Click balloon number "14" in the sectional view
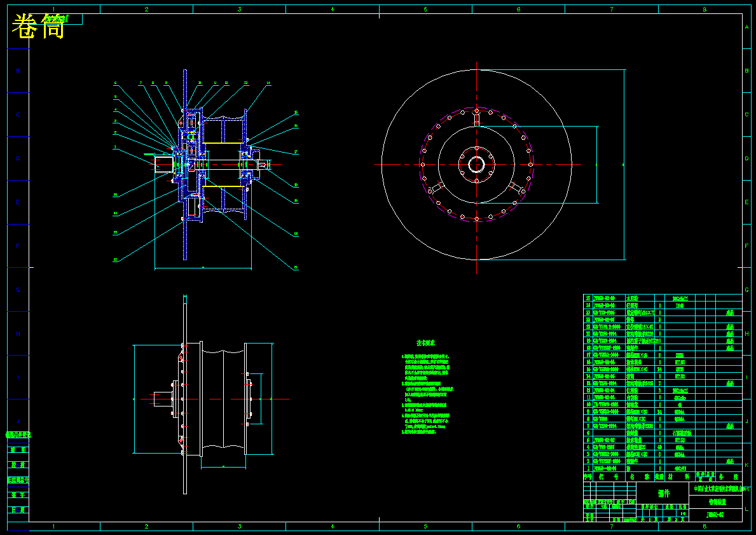 (268, 83)
